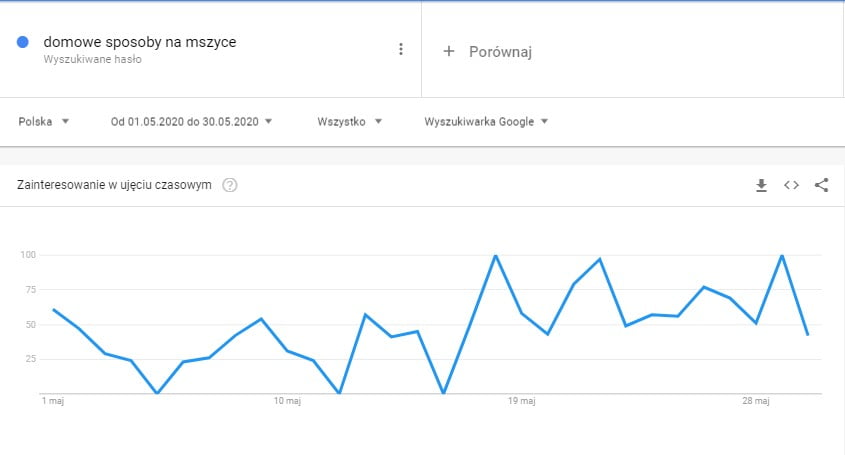Open the Wszystko category dropdown
Screen dimensions: 845x455
(x=349, y=122)
